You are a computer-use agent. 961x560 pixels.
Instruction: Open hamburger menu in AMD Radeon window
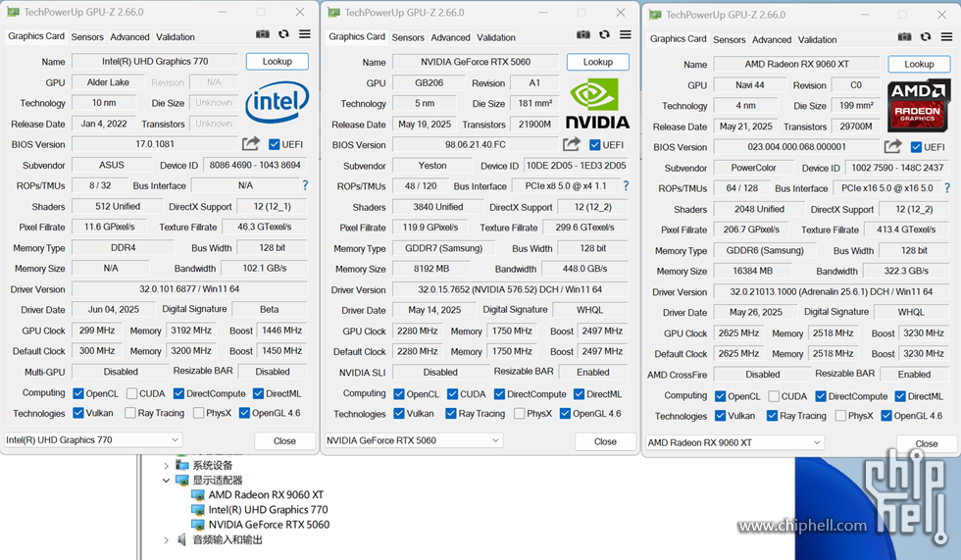pos(947,36)
